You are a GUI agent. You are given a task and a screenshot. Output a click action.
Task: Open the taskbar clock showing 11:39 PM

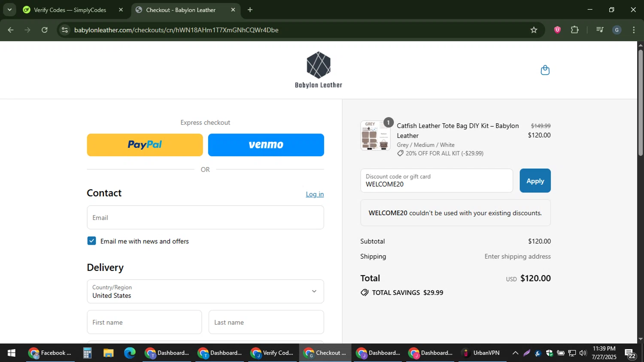pyautogui.click(x=604, y=353)
